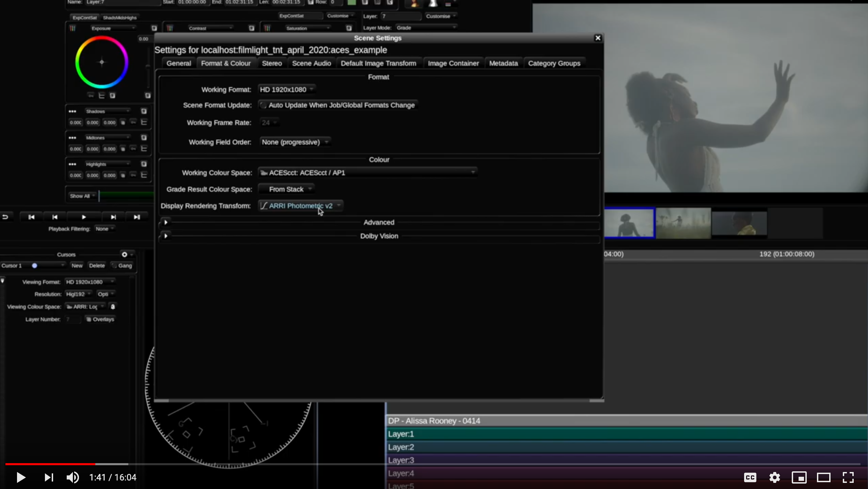This screenshot has width=868, height=489.
Task: Click the copy icon next to Saturation
Action: point(349,28)
